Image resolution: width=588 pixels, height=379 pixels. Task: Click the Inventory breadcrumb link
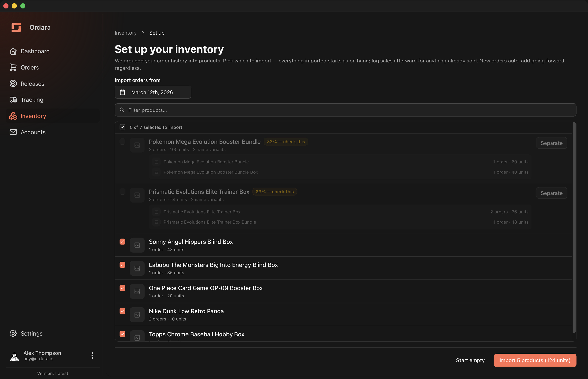125,33
